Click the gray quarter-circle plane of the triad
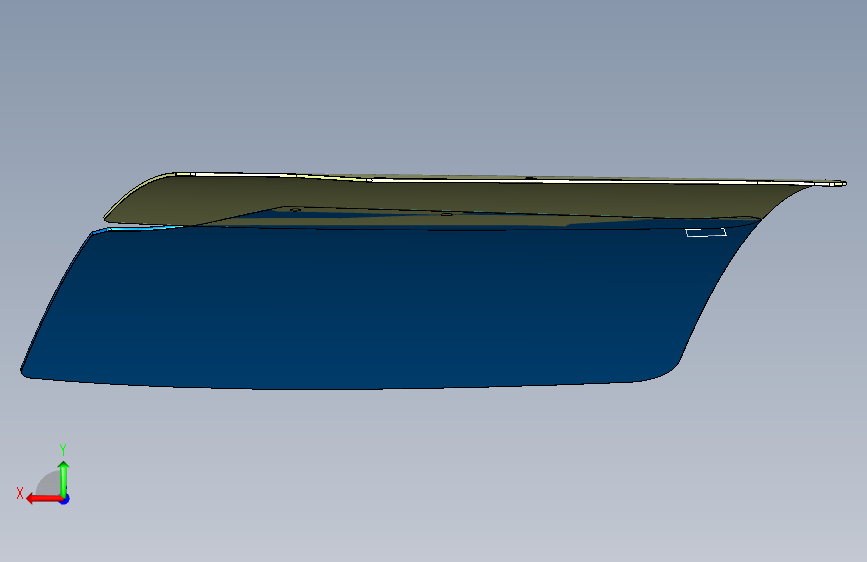Image resolution: width=867 pixels, height=562 pixels. (50, 484)
